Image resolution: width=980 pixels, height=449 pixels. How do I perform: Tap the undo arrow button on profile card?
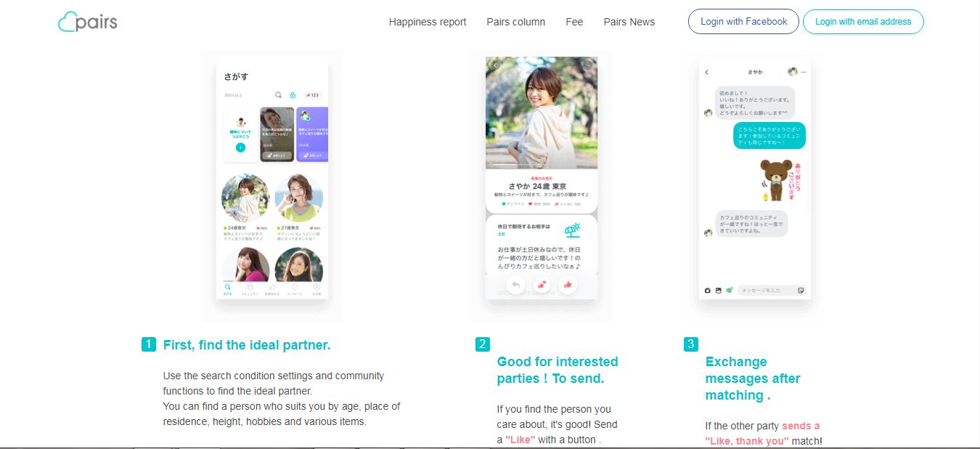515,286
